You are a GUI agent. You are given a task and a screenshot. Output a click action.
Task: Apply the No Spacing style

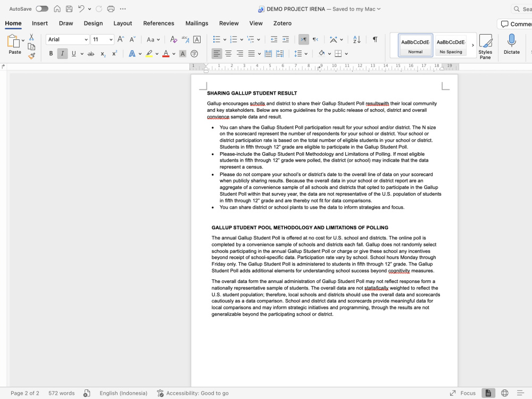[x=451, y=45]
